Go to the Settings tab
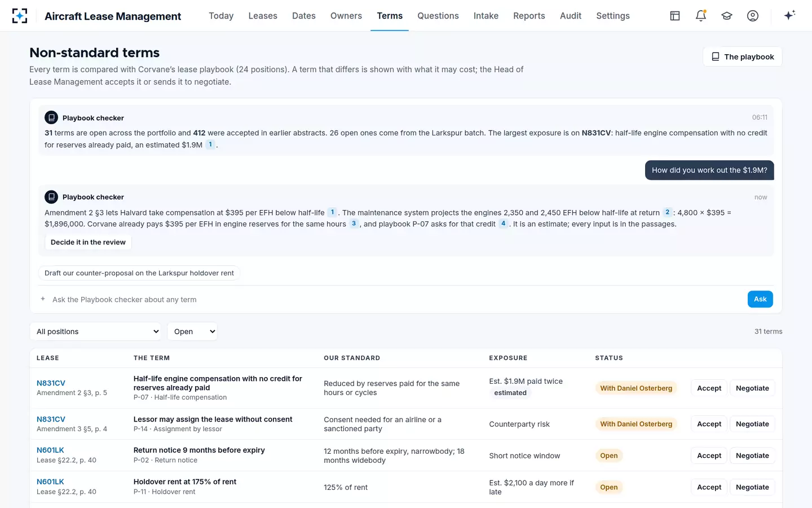Viewport: 812px width, 508px height. pyautogui.click(x=613, y=16)
